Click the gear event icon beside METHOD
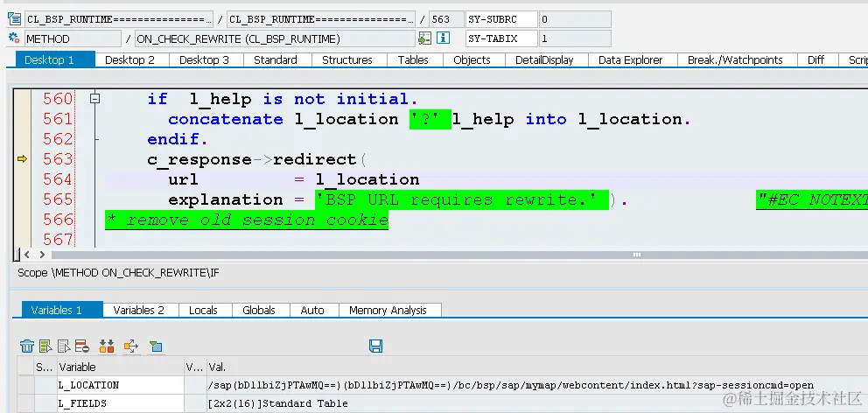This screenshot has height=413, width=868. [x=14, y=38]
